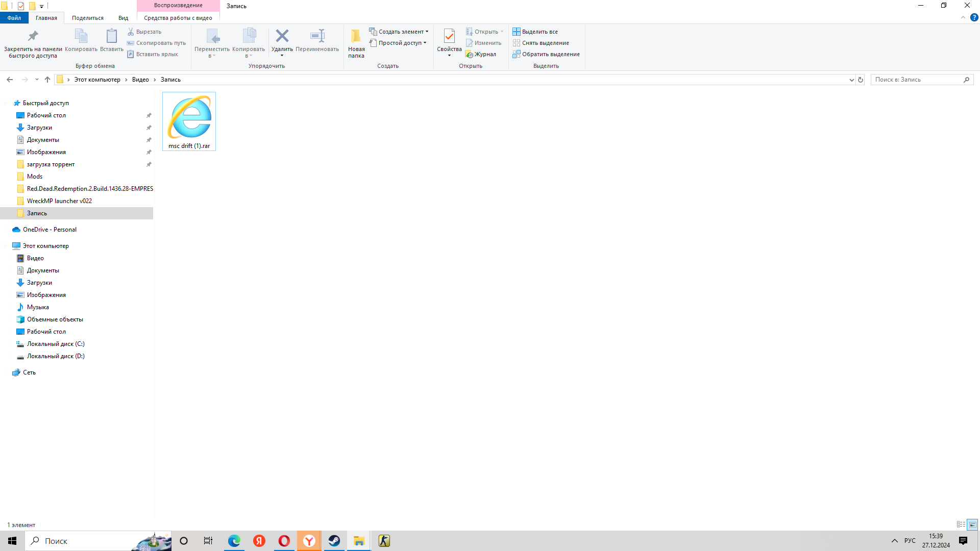
Task: Pin folder to Quick Access panel
Action: click(x=33, y=43)
